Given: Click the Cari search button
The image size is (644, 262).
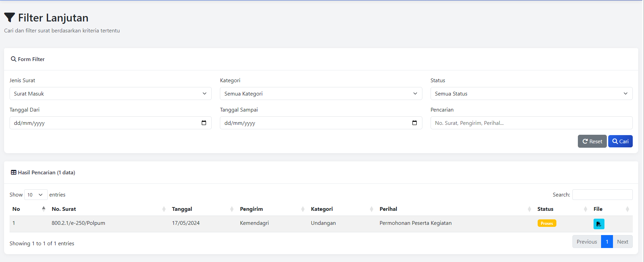Looking at the screenshot, I should tap(620, 141).
